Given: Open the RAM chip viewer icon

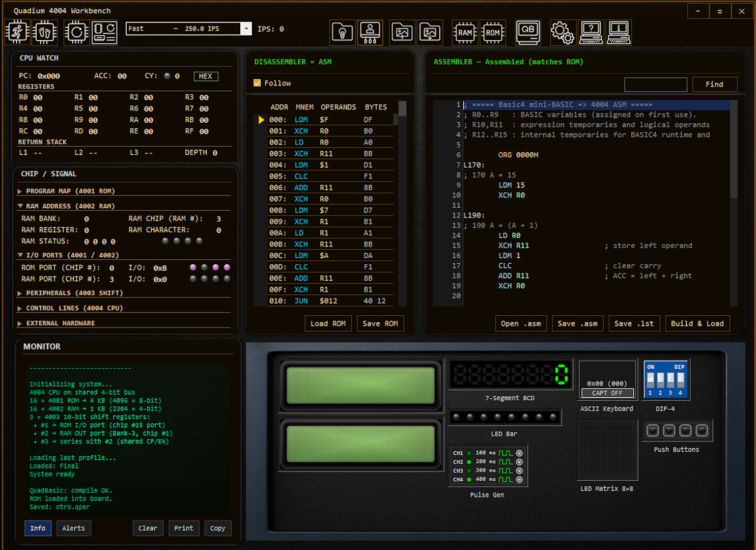Looking at the screenshot, I should (x=465, y=33).
